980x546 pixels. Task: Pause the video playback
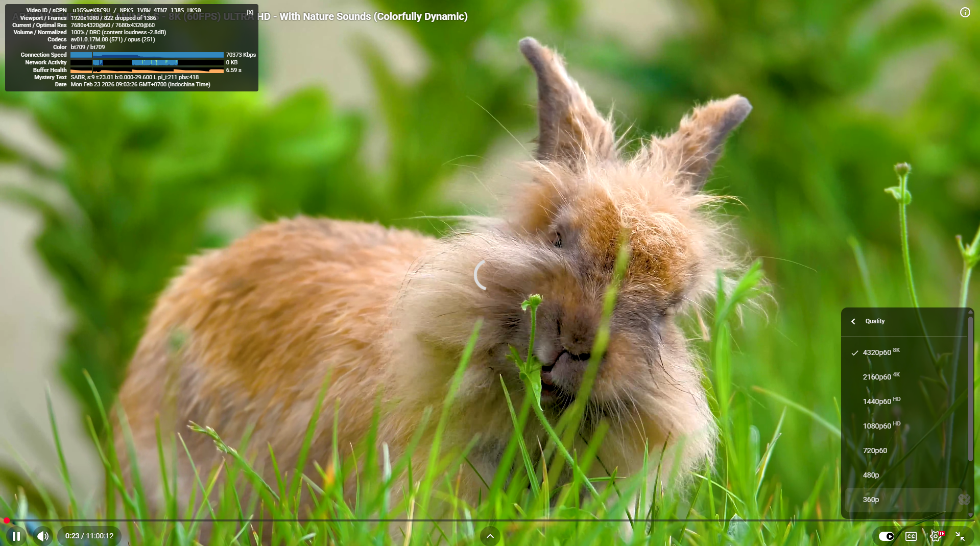[x=16, y=536]
